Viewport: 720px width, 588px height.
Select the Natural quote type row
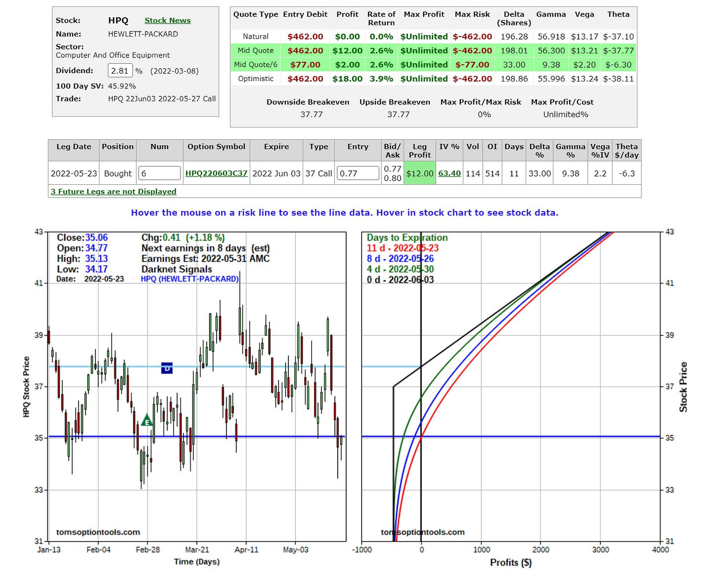[x=434, y=37]
